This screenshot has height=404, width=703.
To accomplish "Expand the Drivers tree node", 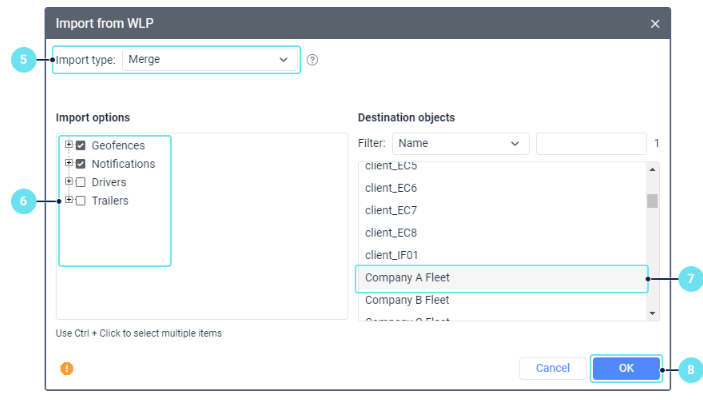I will [68, 182].
